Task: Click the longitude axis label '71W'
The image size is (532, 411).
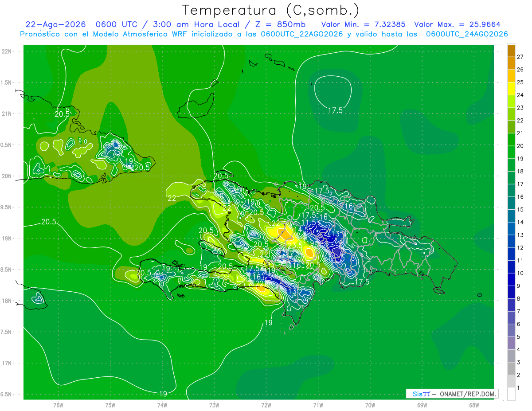Action: (x=318, y=405)
